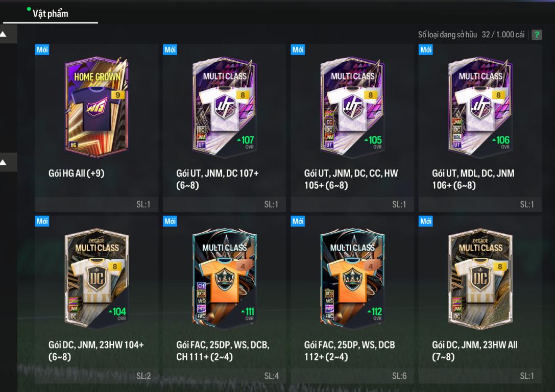555x392 pixels.
Task: Select the Multi Class 105 OVR pack card
Action: click(352, 107)
